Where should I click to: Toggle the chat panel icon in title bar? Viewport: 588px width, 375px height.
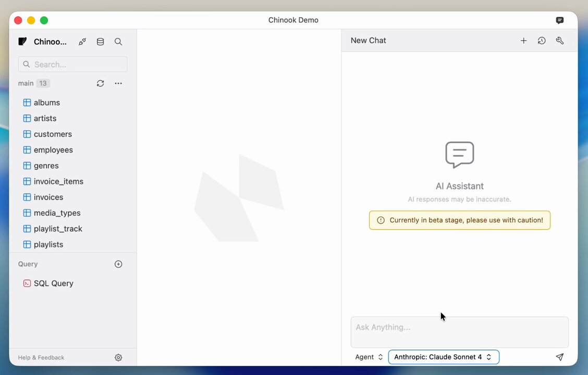pyautogui.click(x=559, y=20)
